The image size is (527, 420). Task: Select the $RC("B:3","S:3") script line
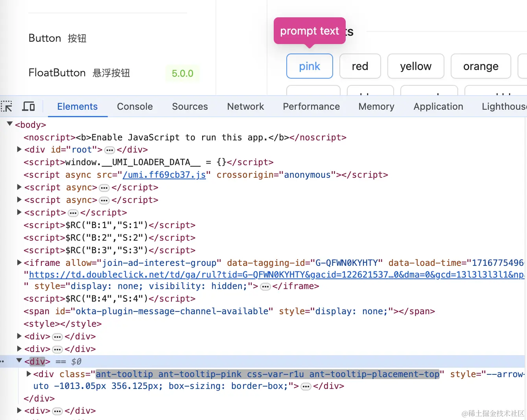pos(109,250)
